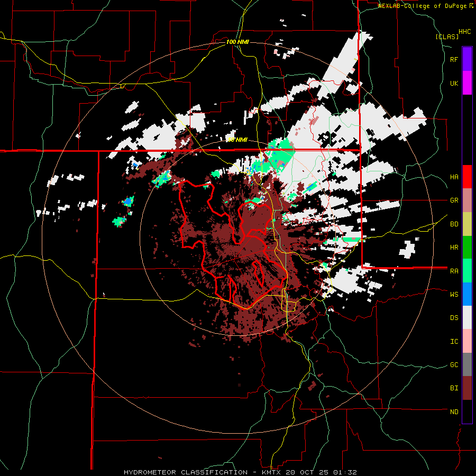This screenshot has height=476, width=476.
Task: Click the 'WS' legend label
Action: coord(454,294)
